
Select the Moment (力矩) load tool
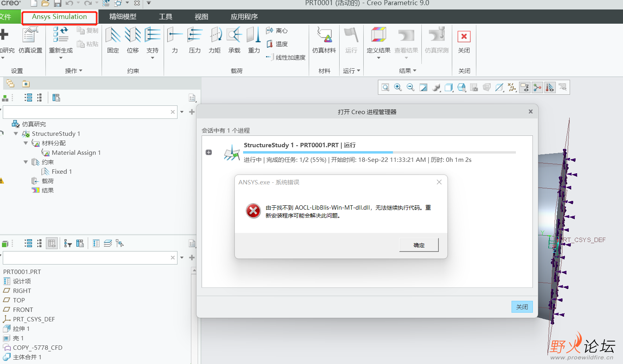[x=215, y=40]
